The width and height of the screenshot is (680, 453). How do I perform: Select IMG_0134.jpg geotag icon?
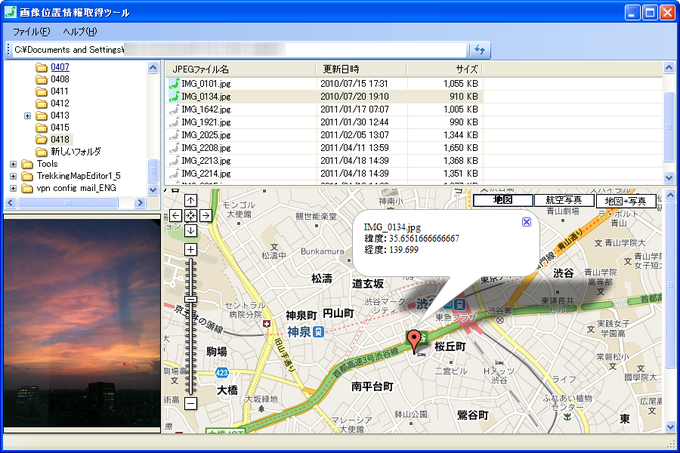[174, 96]
